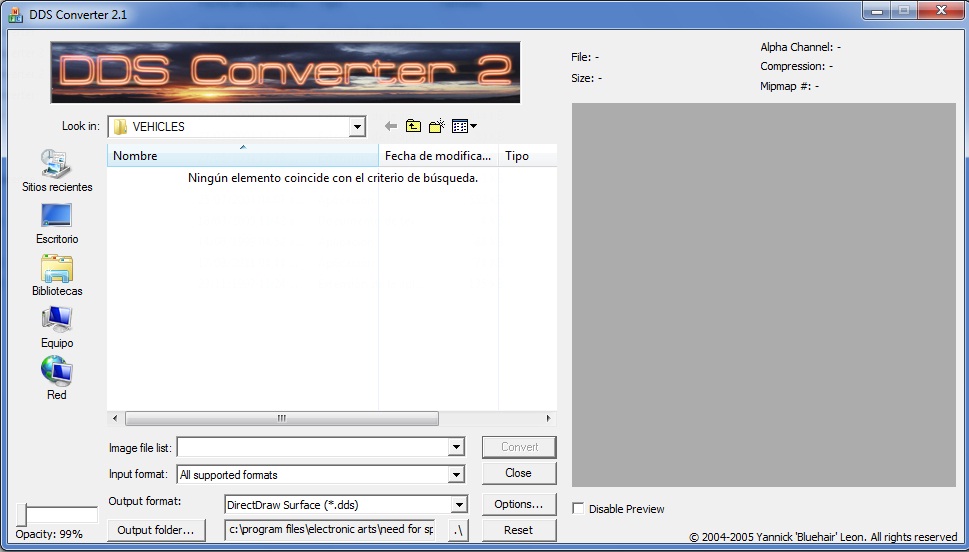The width and height of the screenshot is (969, 552).
Task: Click the copyright Yannick 'Bluehair' Leon text
Action: (823, 537)
